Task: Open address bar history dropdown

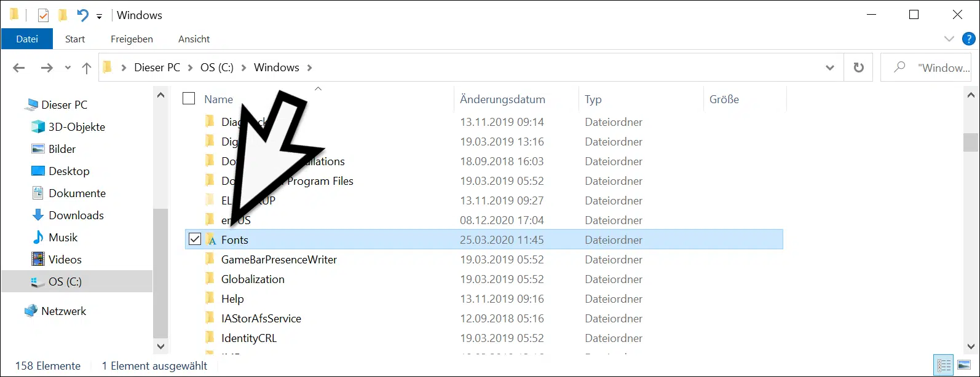Action: click(x=829, y=68)
